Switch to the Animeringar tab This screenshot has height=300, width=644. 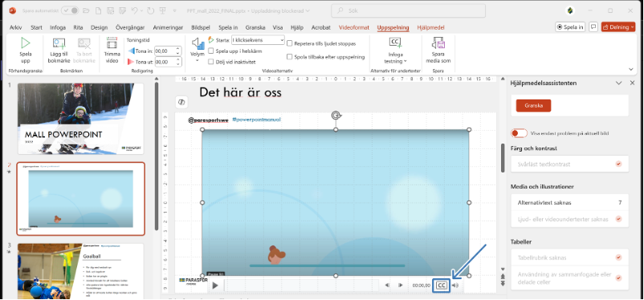tap(168, 27)
